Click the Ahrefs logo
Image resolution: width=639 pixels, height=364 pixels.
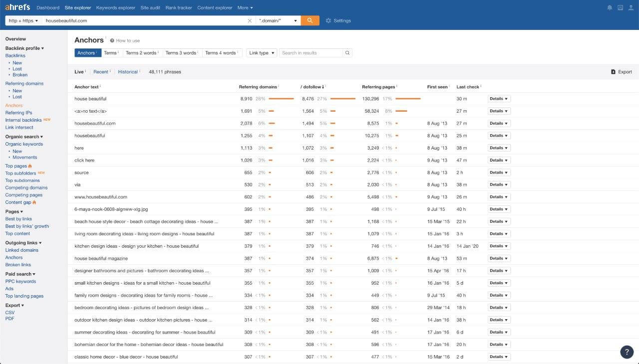tap(17, 7)
